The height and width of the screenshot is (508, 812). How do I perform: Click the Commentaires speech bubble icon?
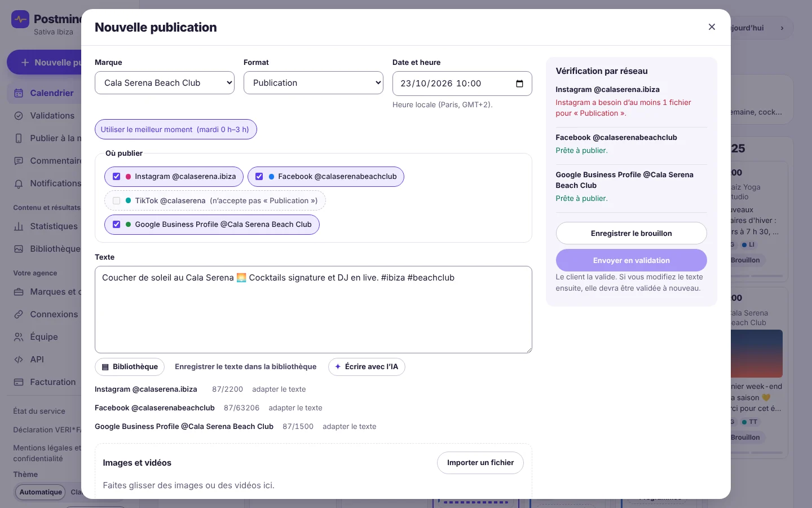click(x=19, y=161)
